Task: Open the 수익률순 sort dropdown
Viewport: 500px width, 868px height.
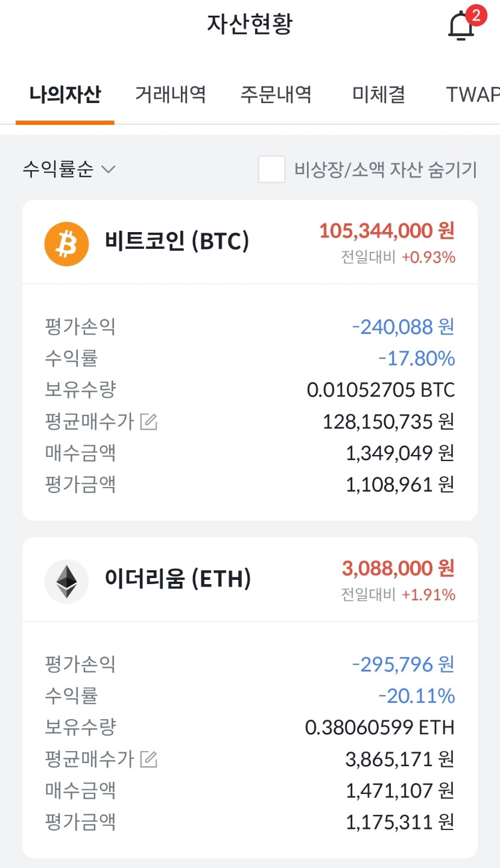Action: tap(68, 169)
